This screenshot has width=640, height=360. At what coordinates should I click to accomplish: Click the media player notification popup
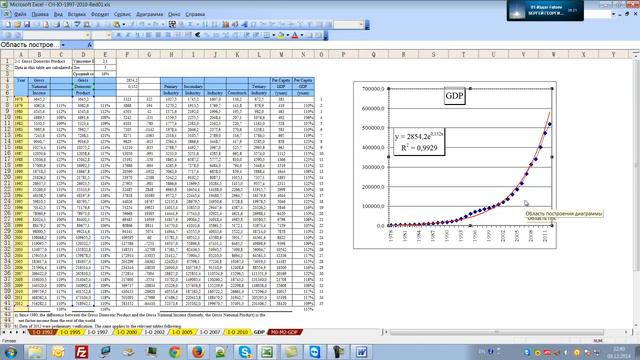coord(545,11)
